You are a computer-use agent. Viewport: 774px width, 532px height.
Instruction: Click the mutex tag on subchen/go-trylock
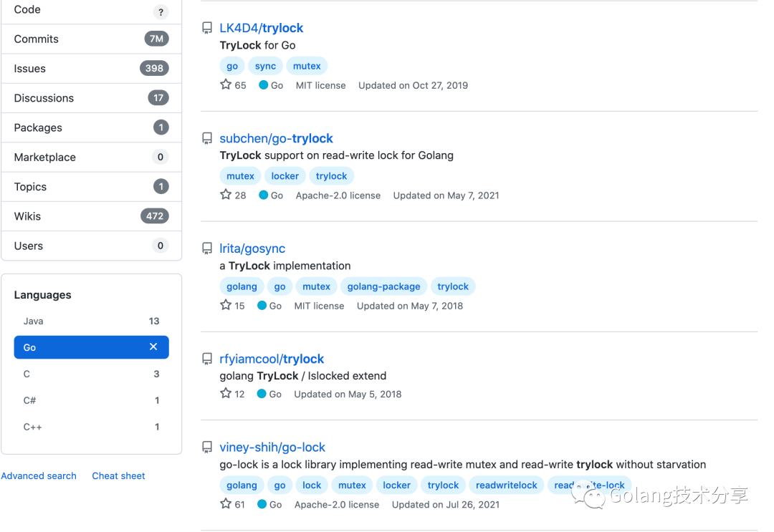(240, 176)
